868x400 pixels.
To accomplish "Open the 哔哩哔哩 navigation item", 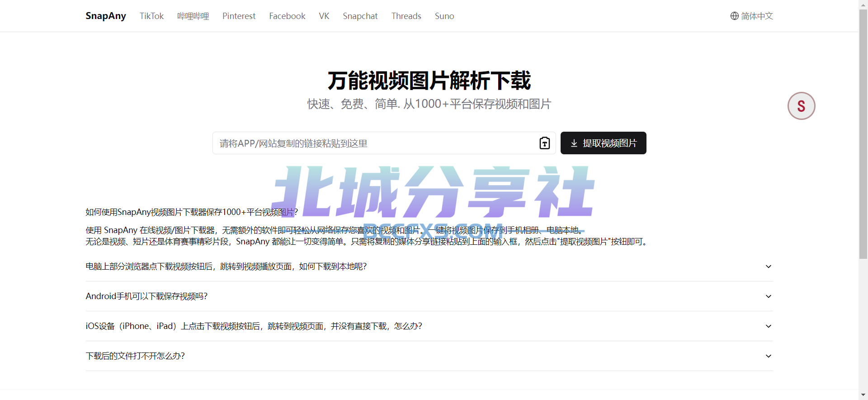I will tap(193, 16).
